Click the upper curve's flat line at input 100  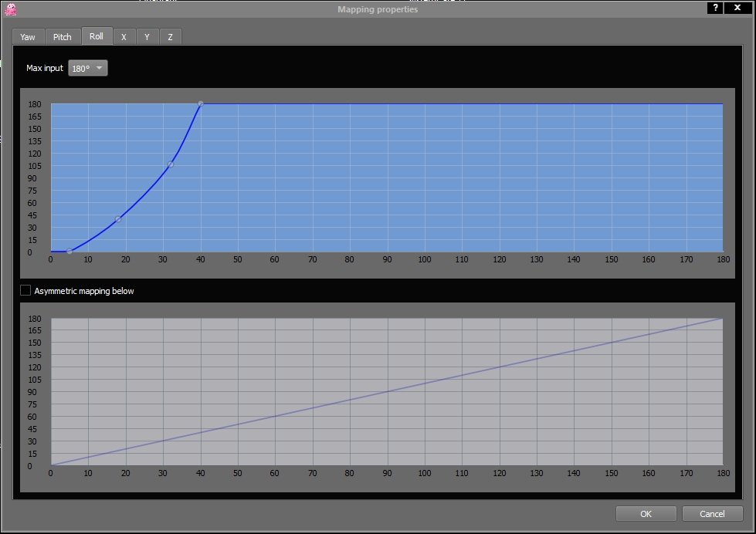pyautogui.click(x=424, y=103)
